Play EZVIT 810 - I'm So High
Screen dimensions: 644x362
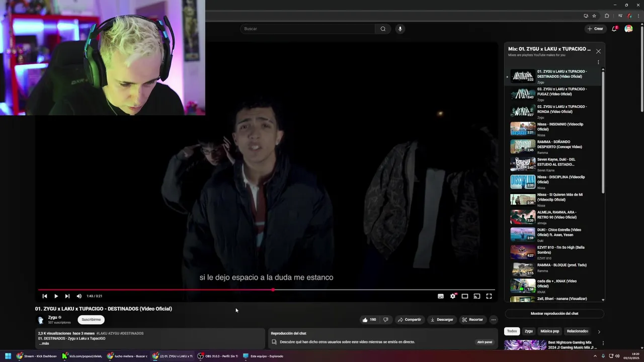pyautogui.click(x=553, y=252)
